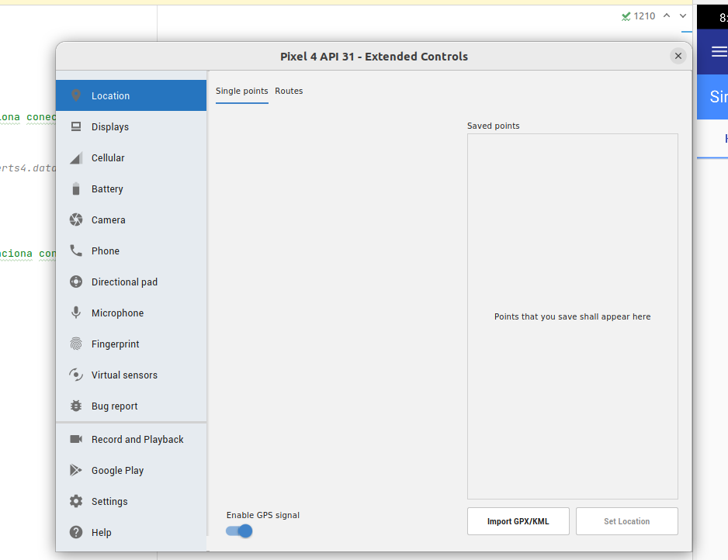The height and width of the screenshot is (560, 728).
Task: Click the Microphone icon
Action: click(75, 313)
